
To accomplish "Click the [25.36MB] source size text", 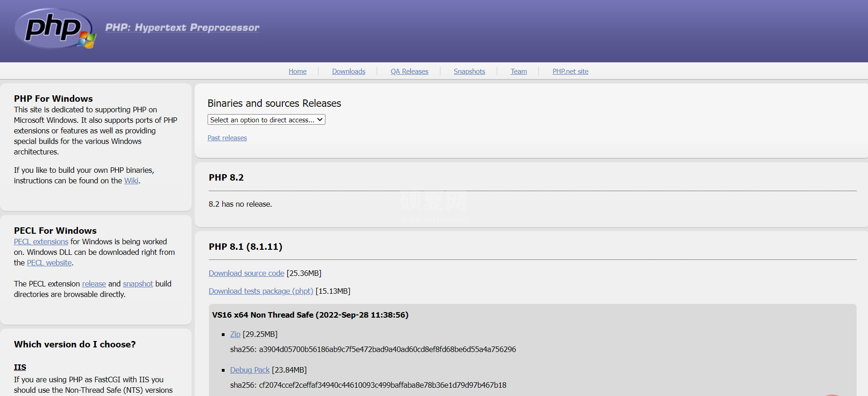I will 304,273.
